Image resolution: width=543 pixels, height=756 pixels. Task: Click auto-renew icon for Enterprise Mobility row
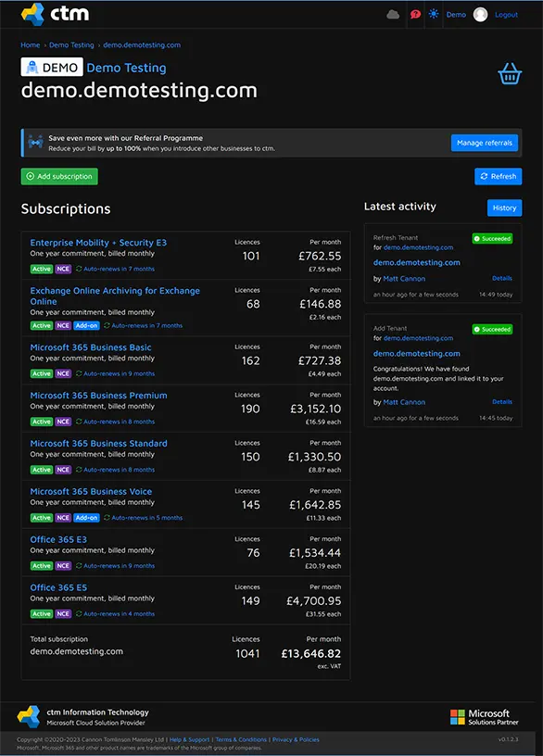[79, 269]
